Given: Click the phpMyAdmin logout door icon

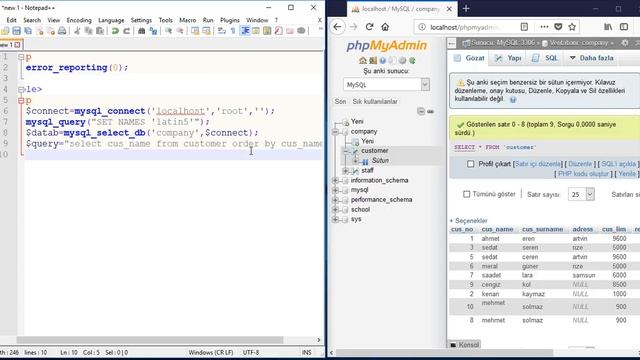Looking at the screenshot, I should click(373, 60).
